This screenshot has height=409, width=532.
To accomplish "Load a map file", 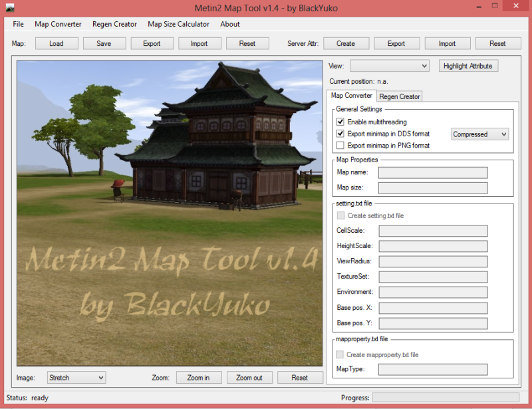I will 56,43.
